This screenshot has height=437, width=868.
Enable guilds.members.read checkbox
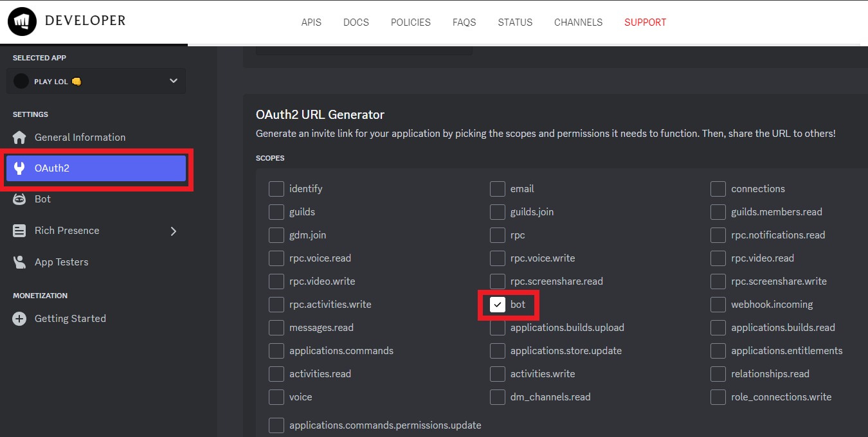coord(718,212)
